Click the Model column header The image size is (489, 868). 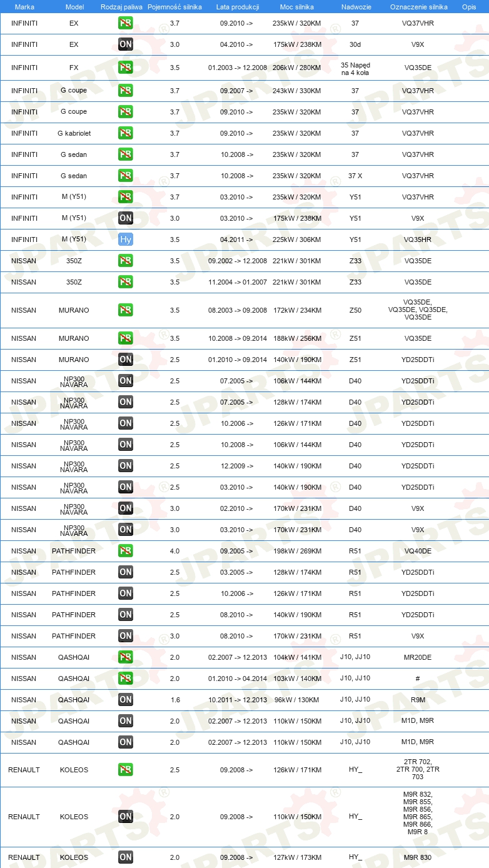click(74, 7)
